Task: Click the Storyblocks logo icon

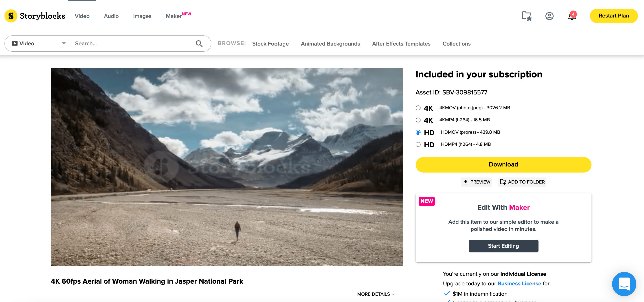Action: coord(11,16)
